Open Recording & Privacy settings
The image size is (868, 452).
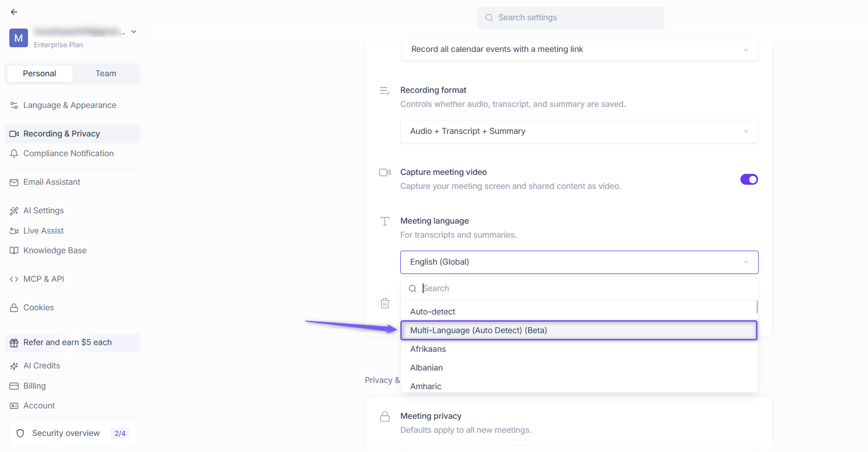[73, 134]
